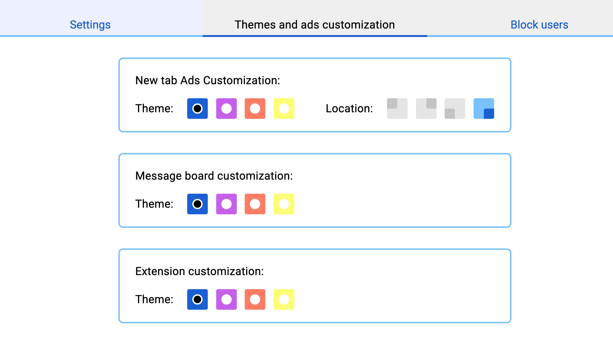Pick orange theme for Message board
The height and width of the screenshot is (364, 613).
tap(255, 204)
